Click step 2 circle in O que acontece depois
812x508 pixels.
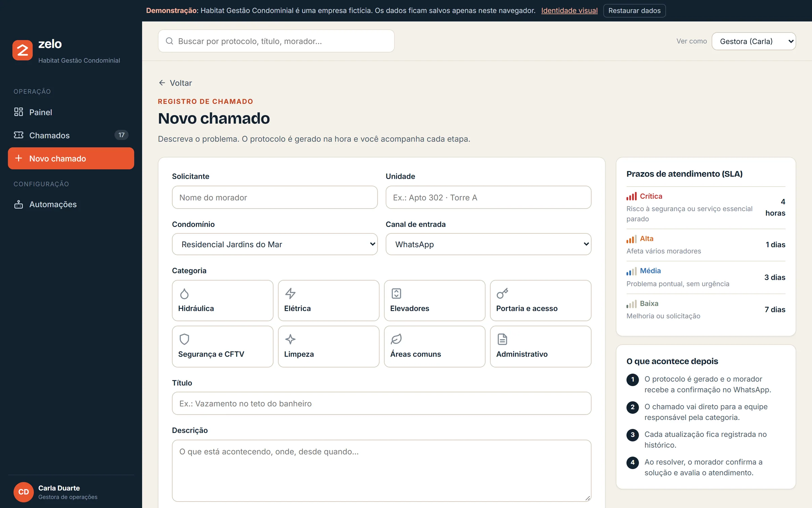click(632, 407)
